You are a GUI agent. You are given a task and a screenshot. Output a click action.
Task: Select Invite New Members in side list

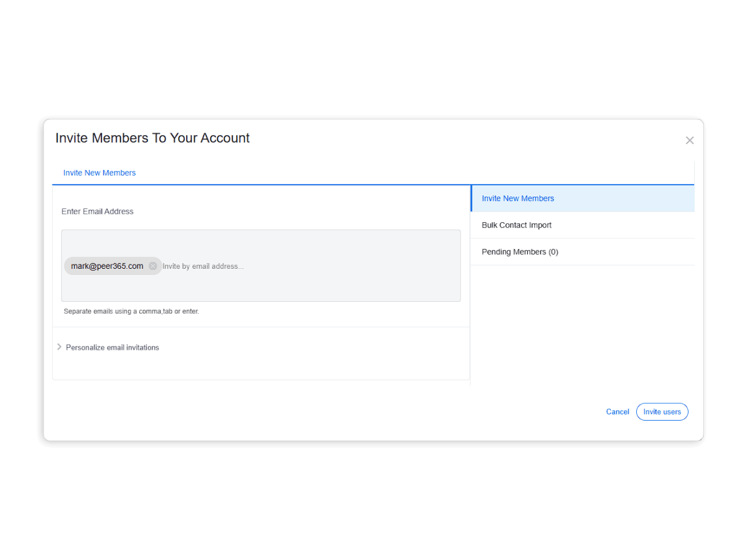tap(583, 198)
